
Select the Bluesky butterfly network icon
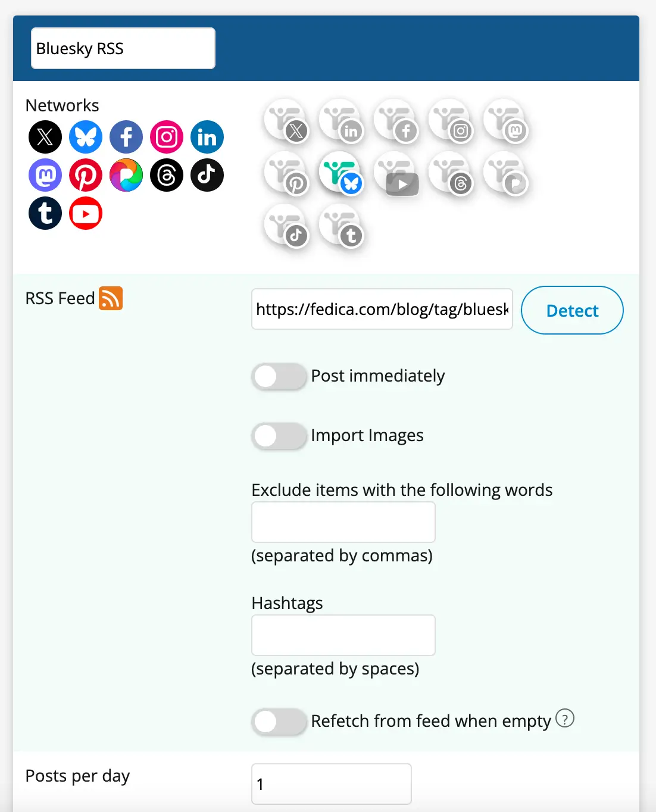coord(86,137)
